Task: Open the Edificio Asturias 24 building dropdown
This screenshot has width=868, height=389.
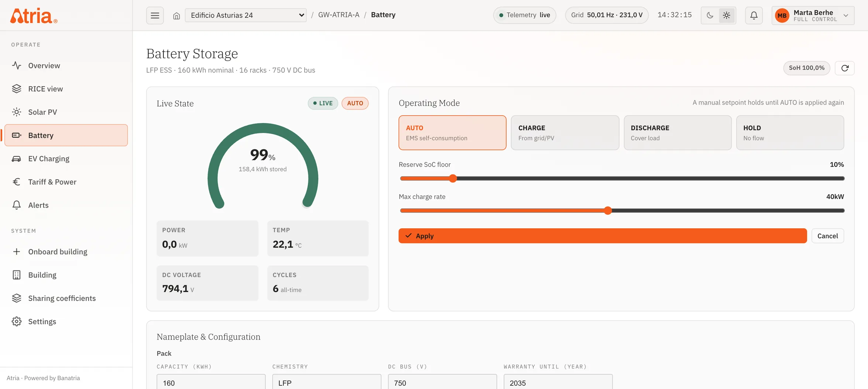Action: coord(246,15)
